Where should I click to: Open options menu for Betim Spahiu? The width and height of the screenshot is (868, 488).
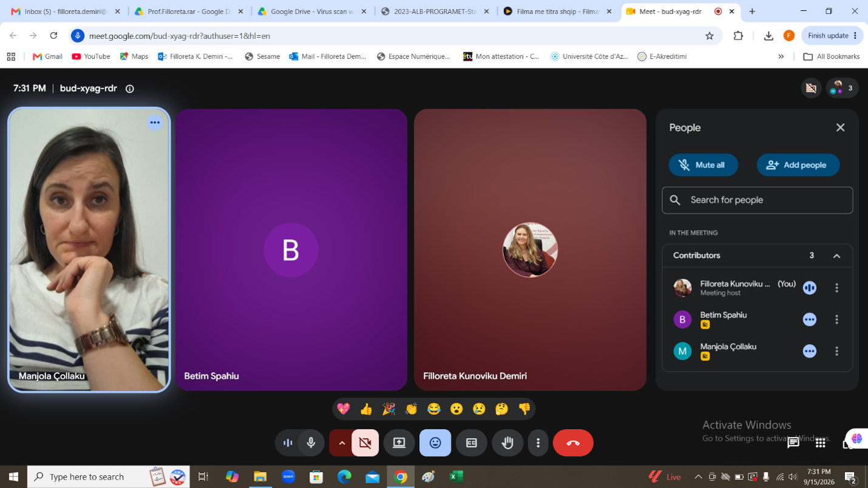click(836, 319)
